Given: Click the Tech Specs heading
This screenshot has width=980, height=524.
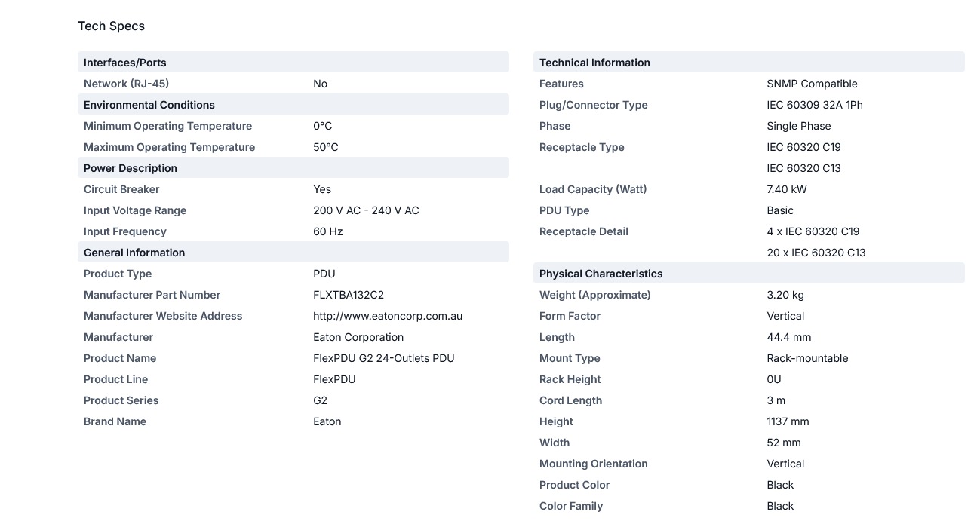Looking at the screenshot, I should [x=111, y=26].
